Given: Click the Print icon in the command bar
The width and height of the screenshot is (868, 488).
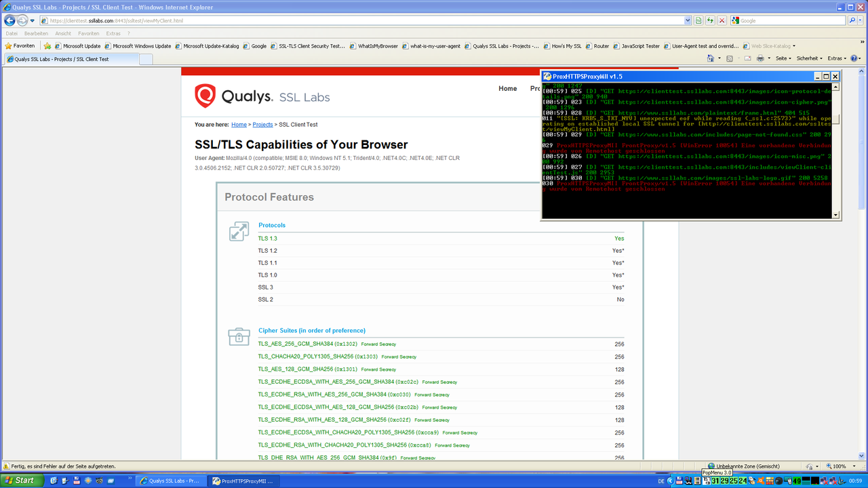Looking at the screenshot, I should (760, 59).
